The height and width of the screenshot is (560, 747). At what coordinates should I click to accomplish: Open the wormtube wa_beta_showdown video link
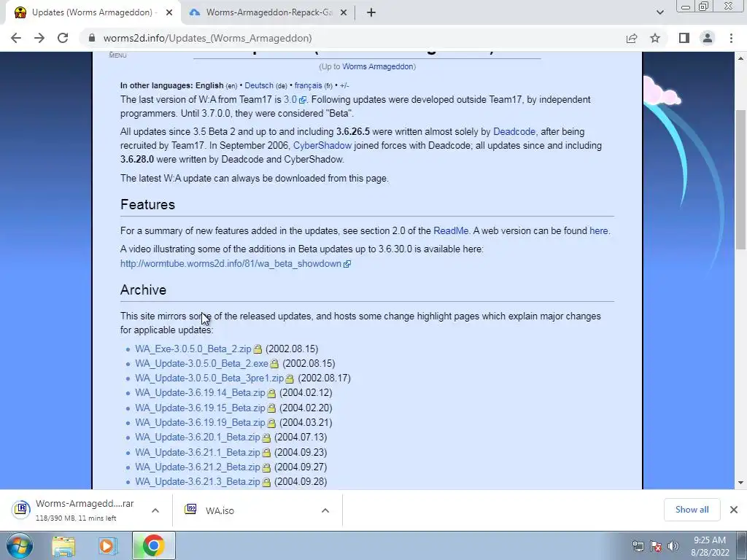point(236,264)
